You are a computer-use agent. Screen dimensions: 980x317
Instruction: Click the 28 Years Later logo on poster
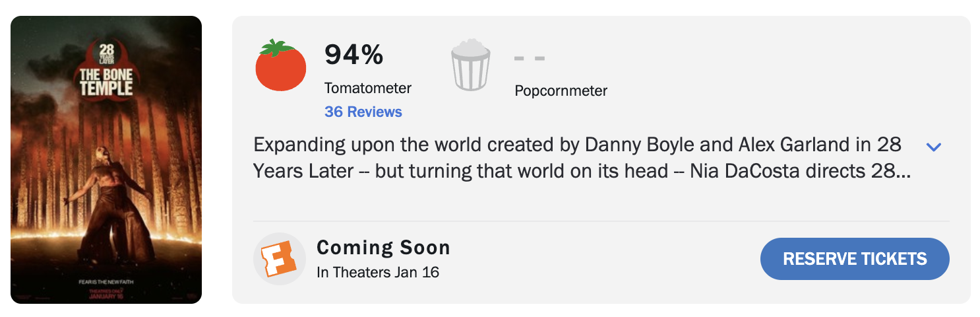(106, 53)
